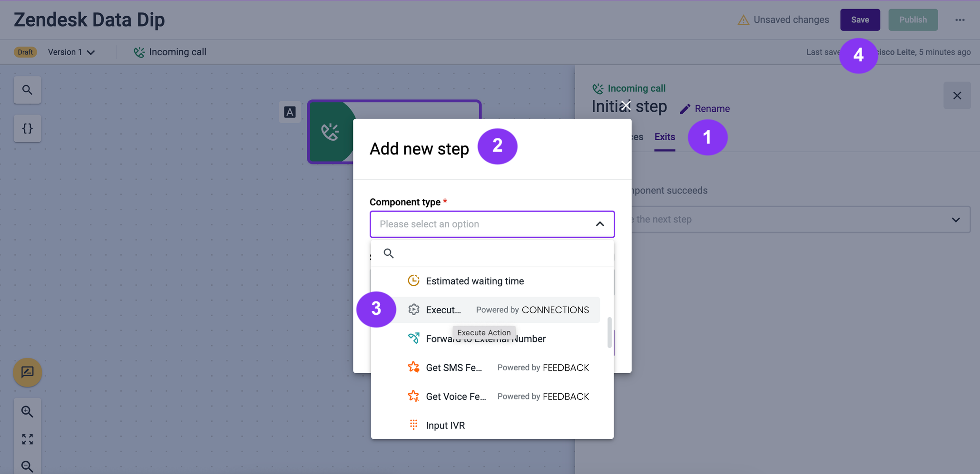The height and width of the screenshot is (474, 980).
Task: Click the Estimated waiting time clock icon
Action: [x=413, y=281]
